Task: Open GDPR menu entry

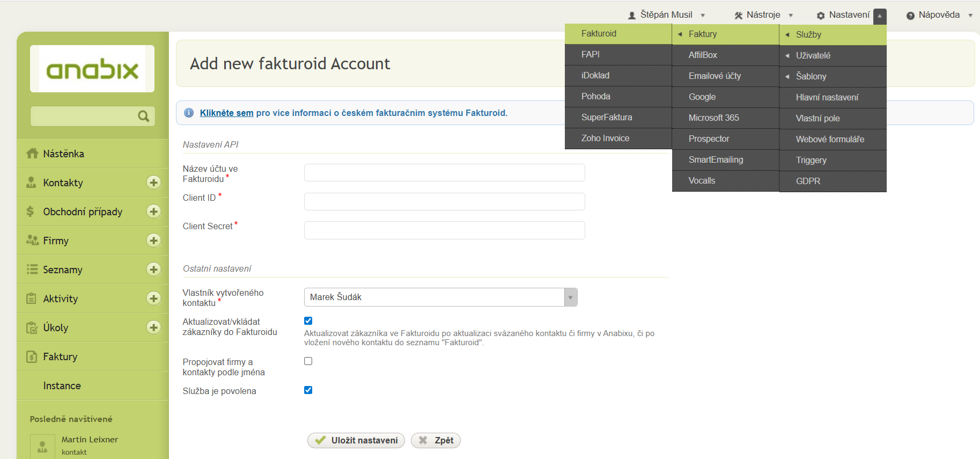Action: tap(833, 181)
